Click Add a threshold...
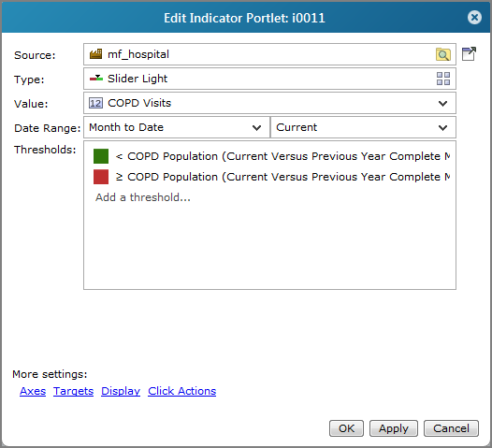The height and width of the screenshot is (448, 492). (x=143, y=197)
